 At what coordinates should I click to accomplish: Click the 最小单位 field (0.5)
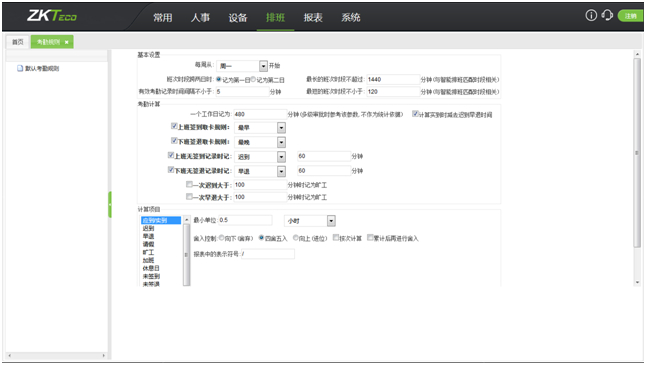click(245, 220)
